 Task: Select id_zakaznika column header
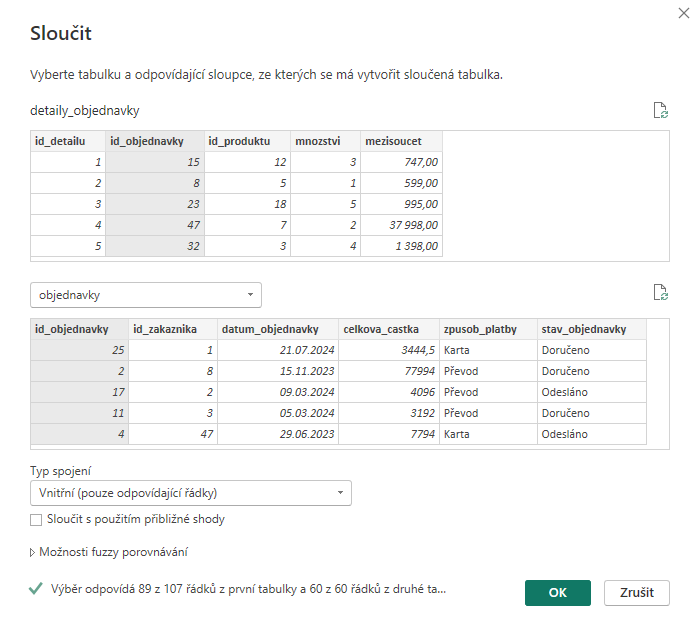tap(171, 329)
